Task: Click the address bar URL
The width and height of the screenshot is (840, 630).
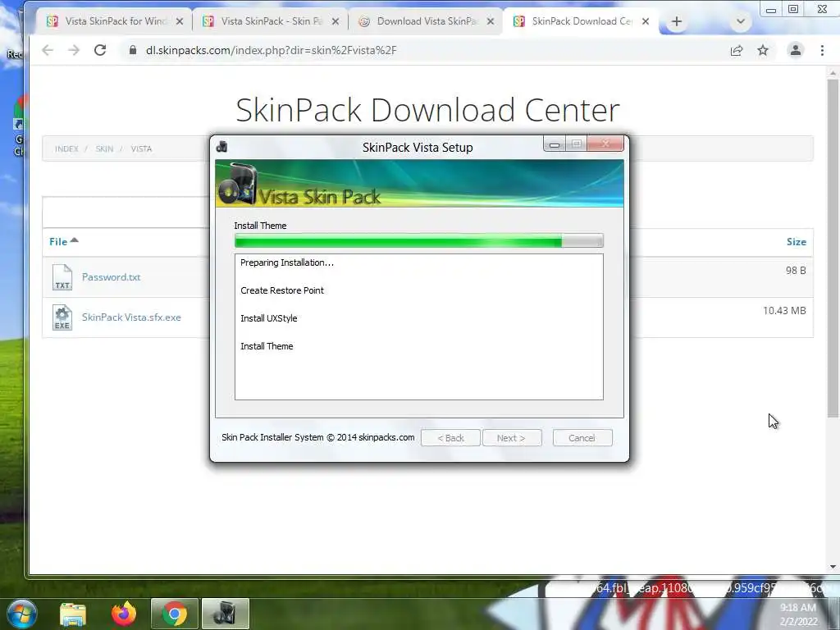Action: 271,50
